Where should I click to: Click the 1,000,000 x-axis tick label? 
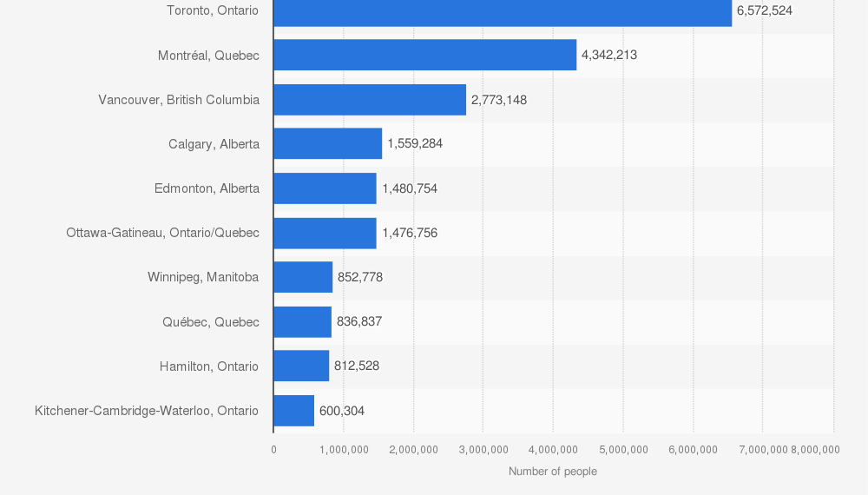coord(344,449)
